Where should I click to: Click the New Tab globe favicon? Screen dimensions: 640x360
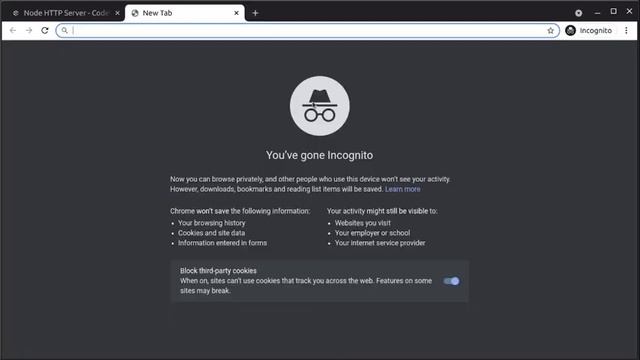click(135, 13)
